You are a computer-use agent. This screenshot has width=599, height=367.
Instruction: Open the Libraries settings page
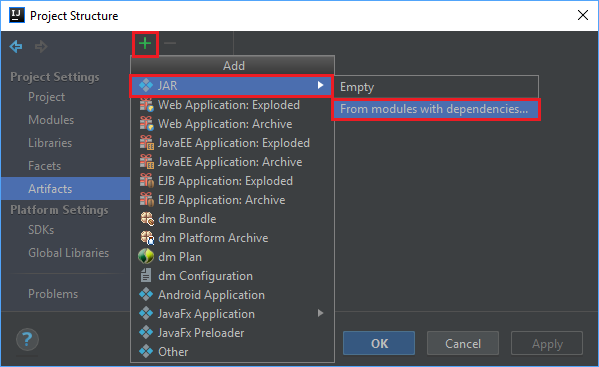click(x=50, y=143)
